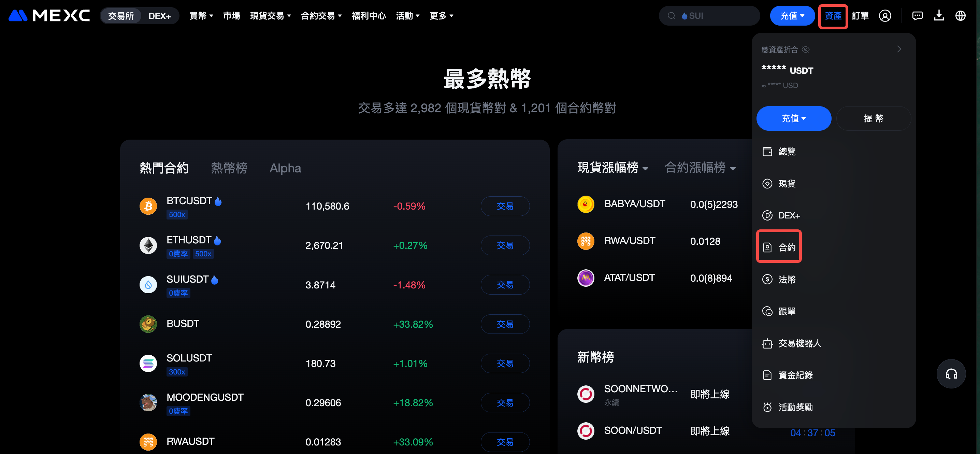980x454 pixels.
Task: Expand the 合約交易 dropdown menu
Action: coord(321,16)
